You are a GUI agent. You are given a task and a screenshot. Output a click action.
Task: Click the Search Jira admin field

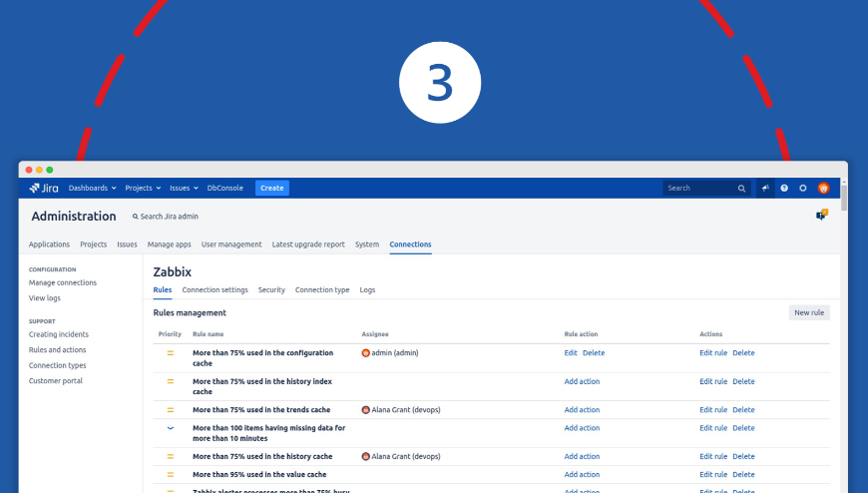coord(169,217)
